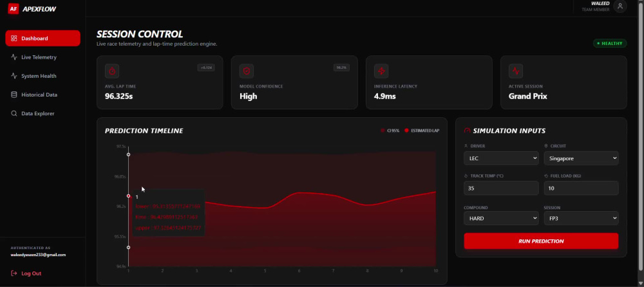Image resolution: width=644 pixels, height=287 pixels.
Task: Click the pulse icon on Active Session card
Action: [x=516, y=71]
